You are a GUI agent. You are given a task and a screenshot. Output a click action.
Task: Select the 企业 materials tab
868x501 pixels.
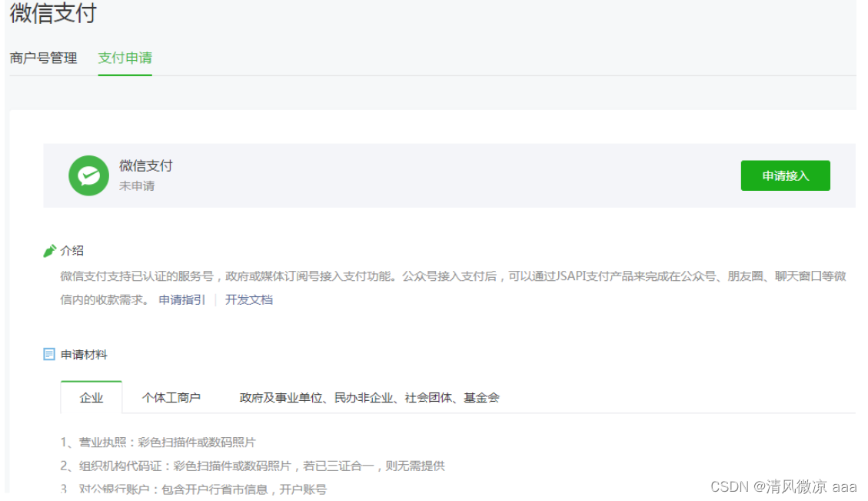click(x=91, y=397)
